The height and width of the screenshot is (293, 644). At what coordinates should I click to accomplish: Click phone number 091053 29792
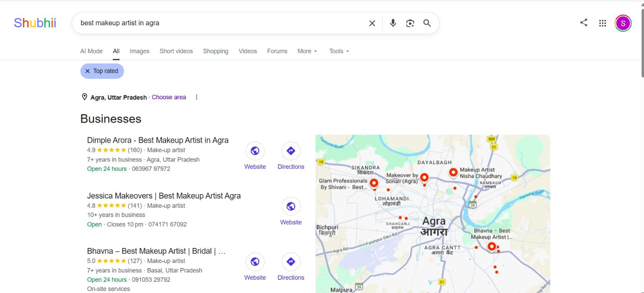(x=151, y=280)
